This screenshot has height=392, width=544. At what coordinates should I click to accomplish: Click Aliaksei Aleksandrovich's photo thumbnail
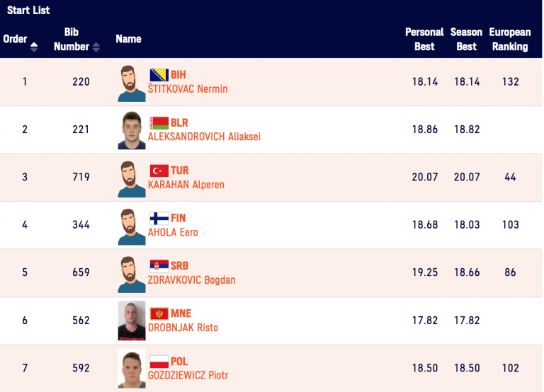coord(131,130)
